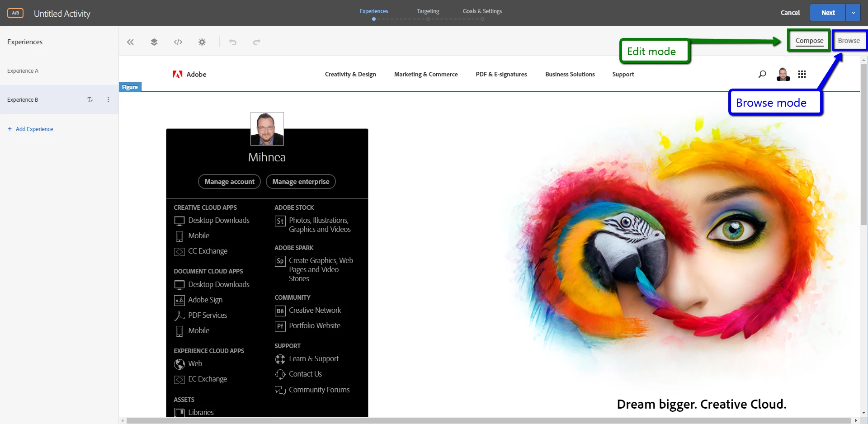This screenshot has height=424, width=868.
Task: Click the Learn & Support lifebuoy icon
Action: point(280,359)
